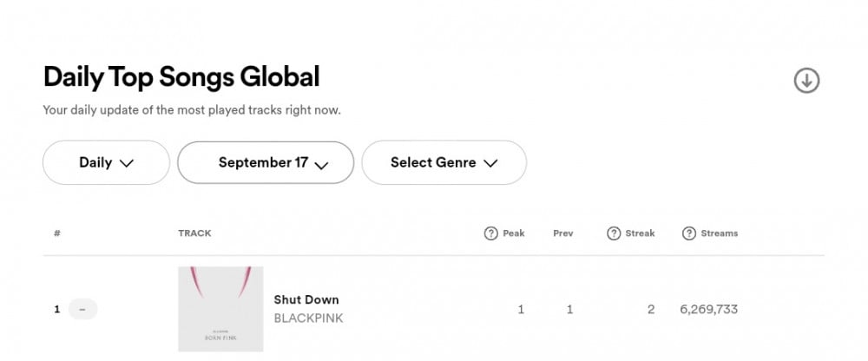This screenshot has width=868, height=361.
Task: Click the Prev column header
Action: (x=563, y=233)
